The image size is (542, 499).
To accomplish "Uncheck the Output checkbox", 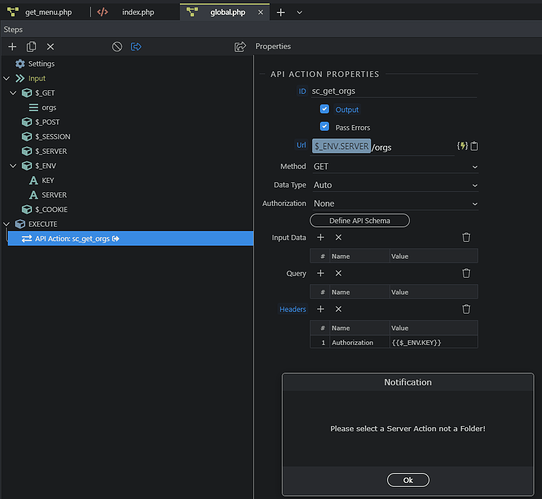I will (324, 109).
